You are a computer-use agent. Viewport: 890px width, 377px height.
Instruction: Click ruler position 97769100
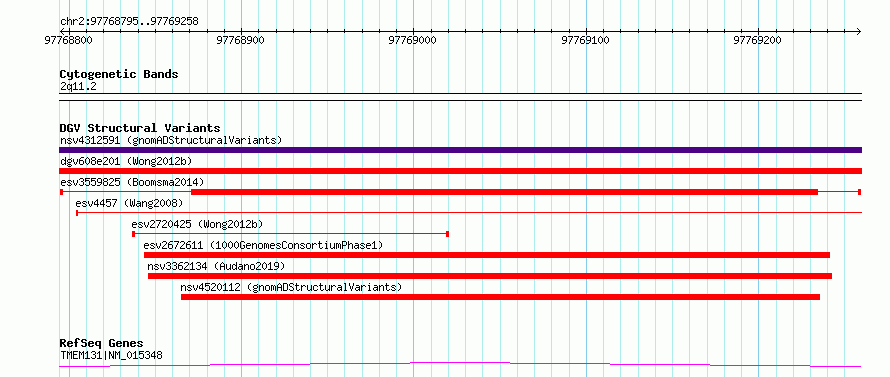(585, 40)
